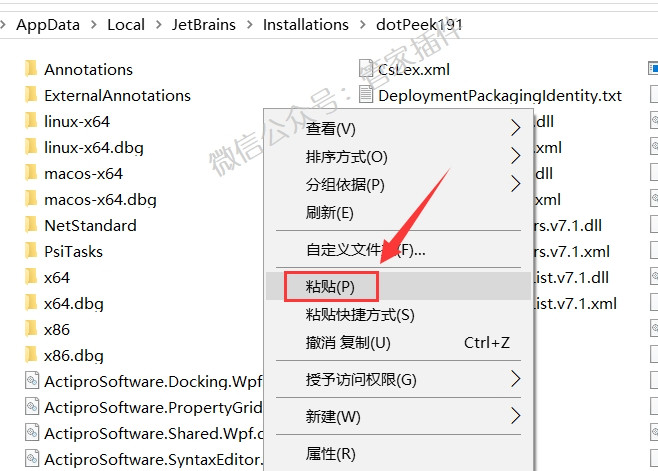658x471 pixels.
Task: Navigate to Local in the address bar
Action: (126, 25)
